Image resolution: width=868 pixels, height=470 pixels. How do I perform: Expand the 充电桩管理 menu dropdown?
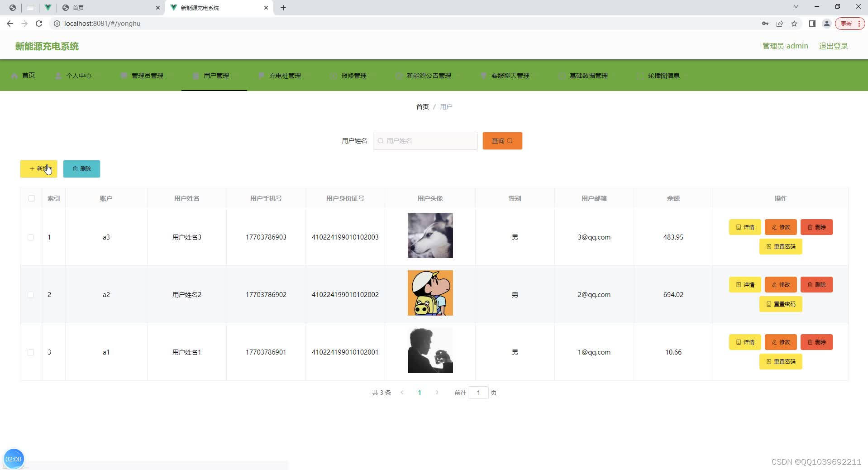tap(284, 76)
